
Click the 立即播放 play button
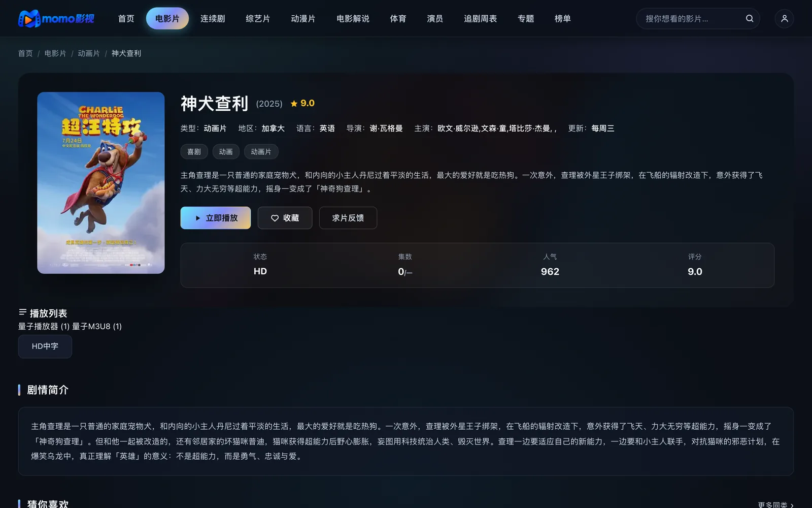216,218
